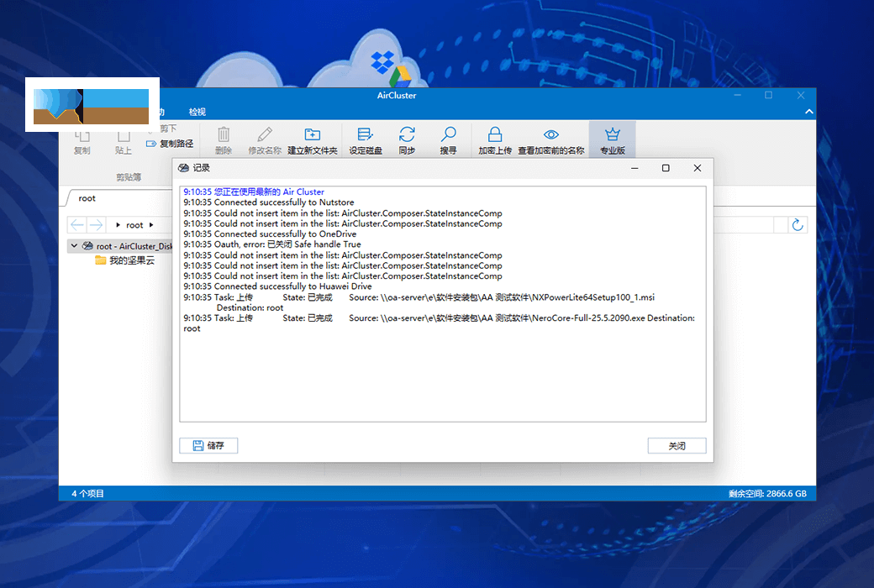Click the Rename (修改名称) pencil icon
This screenshot has height=588, width=874.
click(265, 140)
